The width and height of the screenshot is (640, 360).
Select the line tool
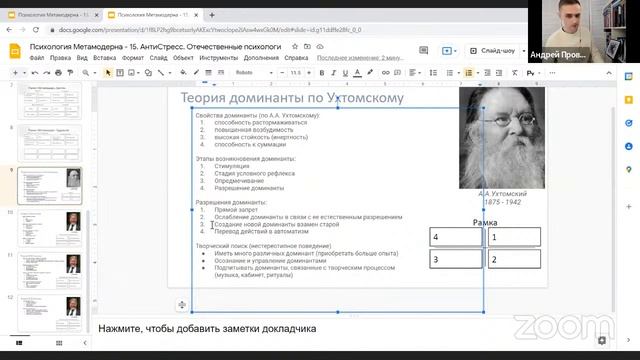coord(161,73)
